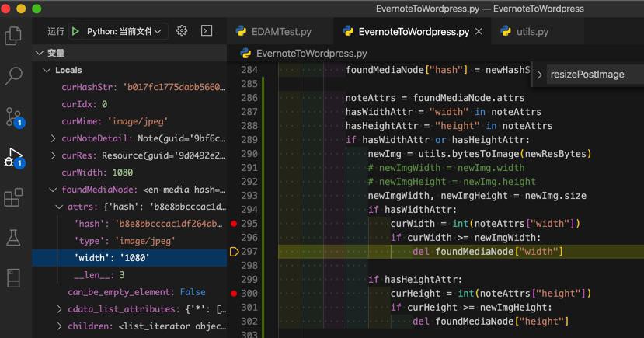This screenshot has width=644, height=338.
Task: Open the Run and Debug view icon
Action: coord(14,158)
